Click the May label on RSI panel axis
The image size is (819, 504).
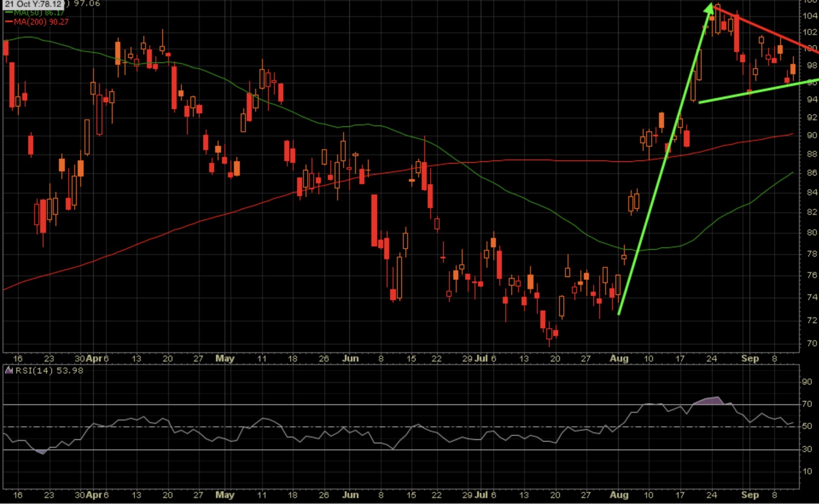225,495
